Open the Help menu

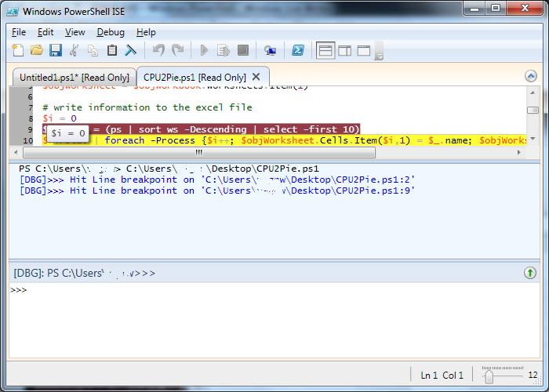tap(146, 32)
